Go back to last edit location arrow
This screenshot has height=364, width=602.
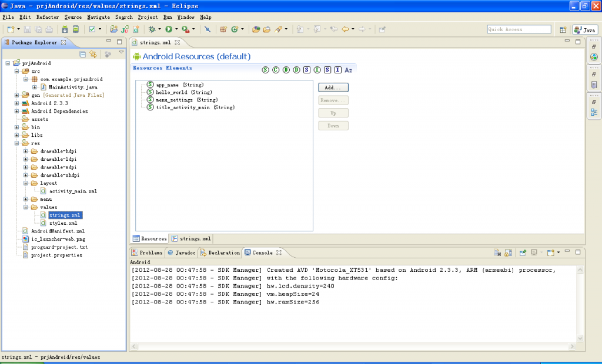(x=334, y=29)
